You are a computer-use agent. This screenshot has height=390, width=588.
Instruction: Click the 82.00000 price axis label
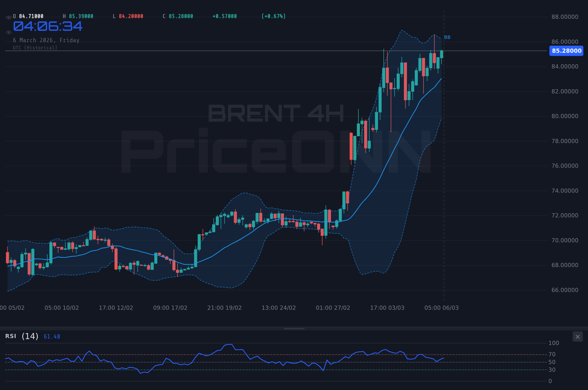(565, 92)
